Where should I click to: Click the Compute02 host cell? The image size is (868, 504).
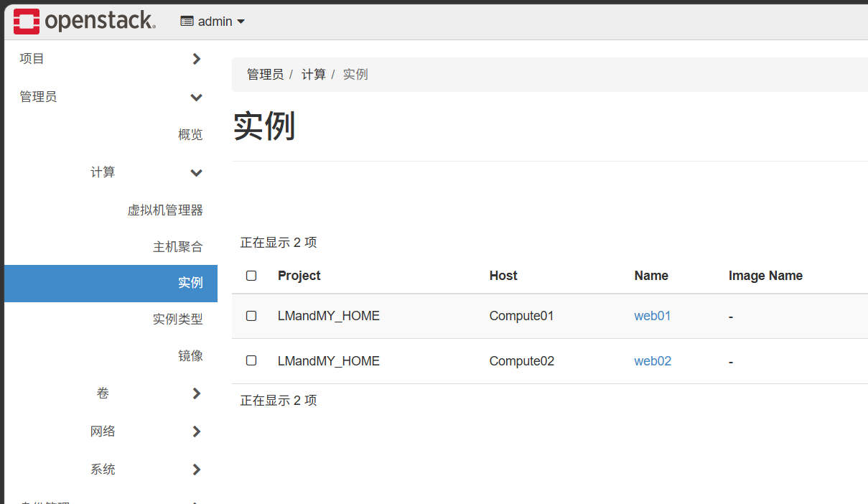tap(522, 361)
